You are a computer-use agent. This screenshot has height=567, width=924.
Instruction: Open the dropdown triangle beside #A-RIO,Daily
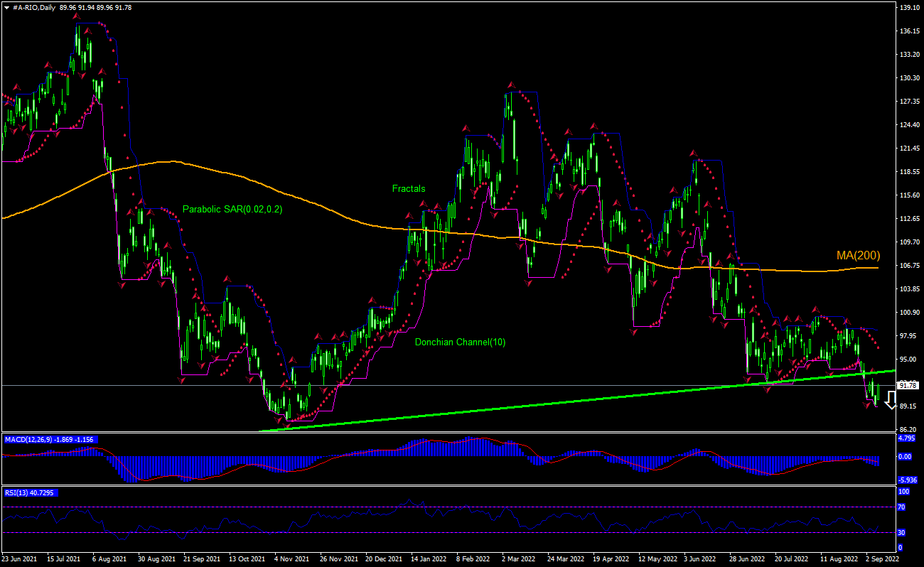click(6, 7)
